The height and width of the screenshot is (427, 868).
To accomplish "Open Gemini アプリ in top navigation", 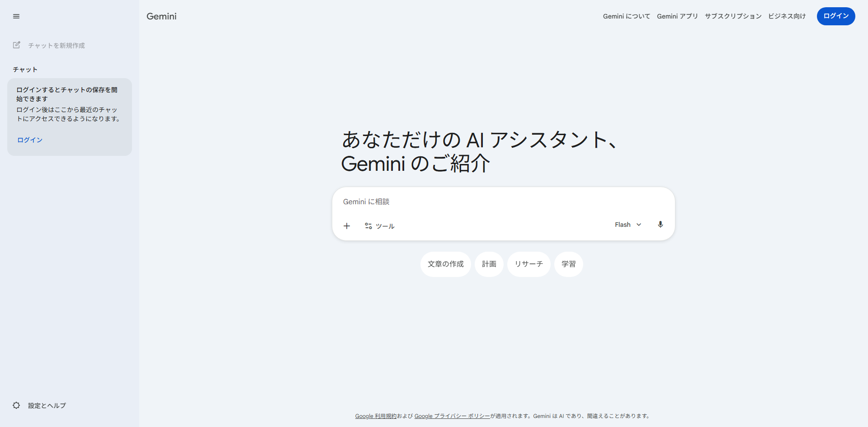I will click(677, 16).
